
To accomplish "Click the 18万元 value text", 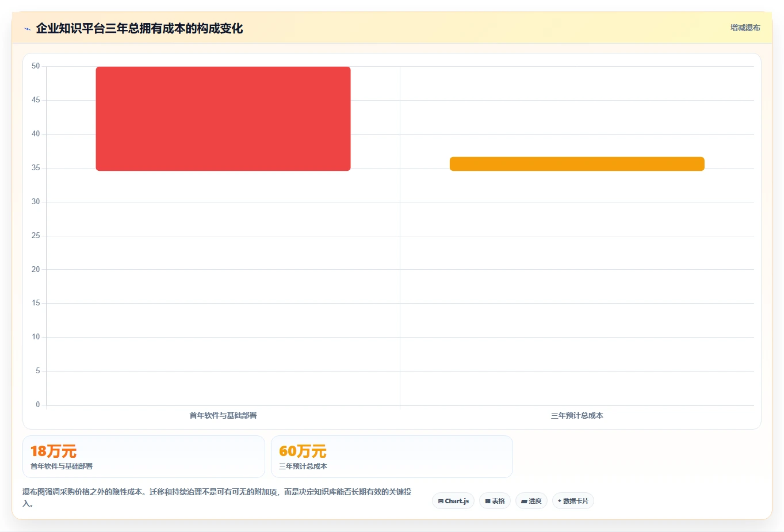I will point(53,451).
